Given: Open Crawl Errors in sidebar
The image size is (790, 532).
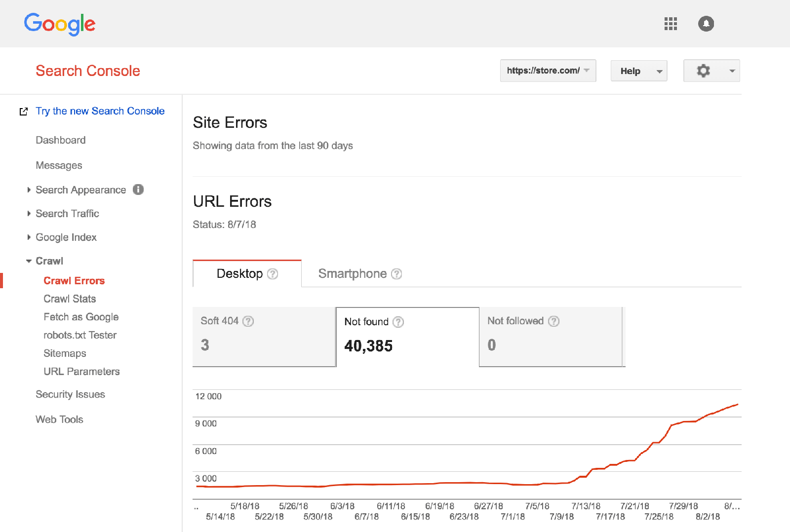Looking at the screenshot, I should 74,281.
